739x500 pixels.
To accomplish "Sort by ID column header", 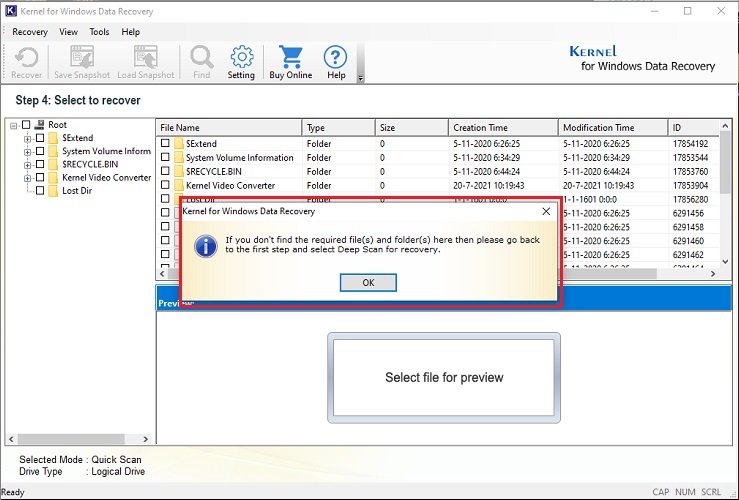I will [x=693, y=128].
